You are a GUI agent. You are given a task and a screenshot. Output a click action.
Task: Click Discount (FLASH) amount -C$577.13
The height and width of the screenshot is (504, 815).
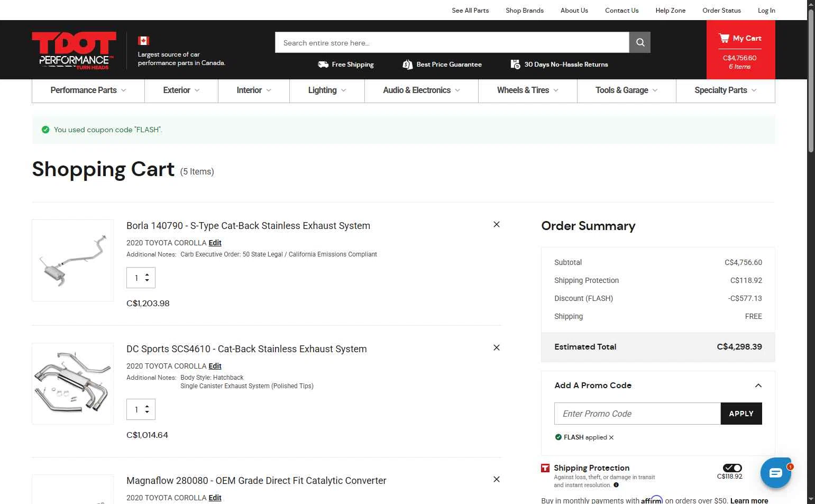[745, 298]
